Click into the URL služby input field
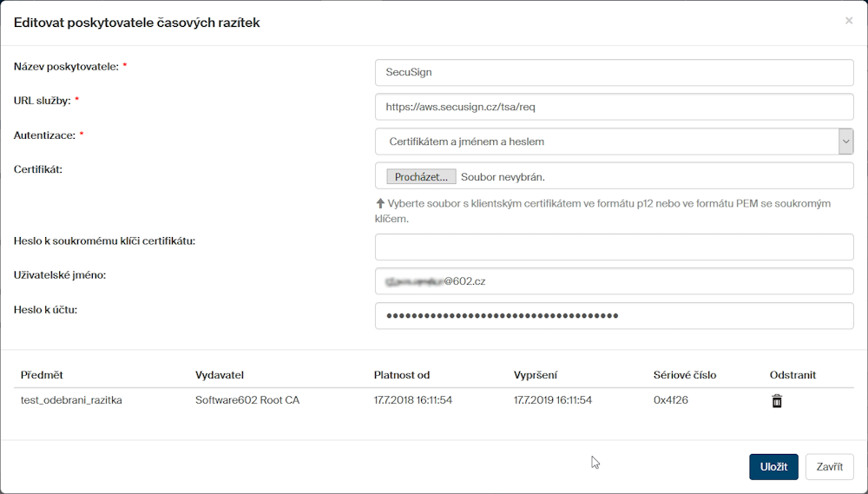868x494 pixels. pos(614,107)
